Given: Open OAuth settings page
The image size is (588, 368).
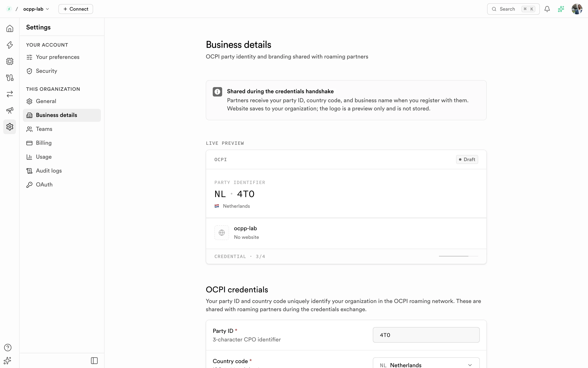Looking at the screenshot, I should point(62,184).
